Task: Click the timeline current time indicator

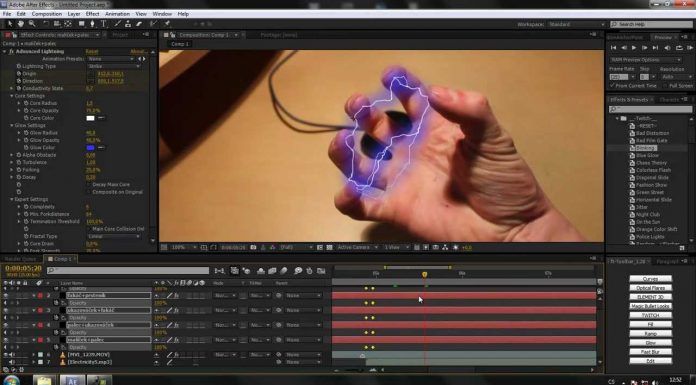Action: 424,274
